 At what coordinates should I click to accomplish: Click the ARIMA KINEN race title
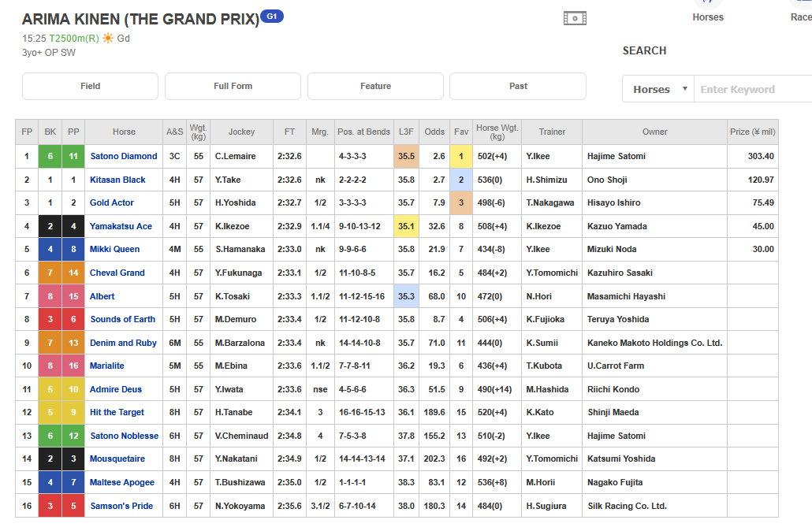tap(140, 19)
